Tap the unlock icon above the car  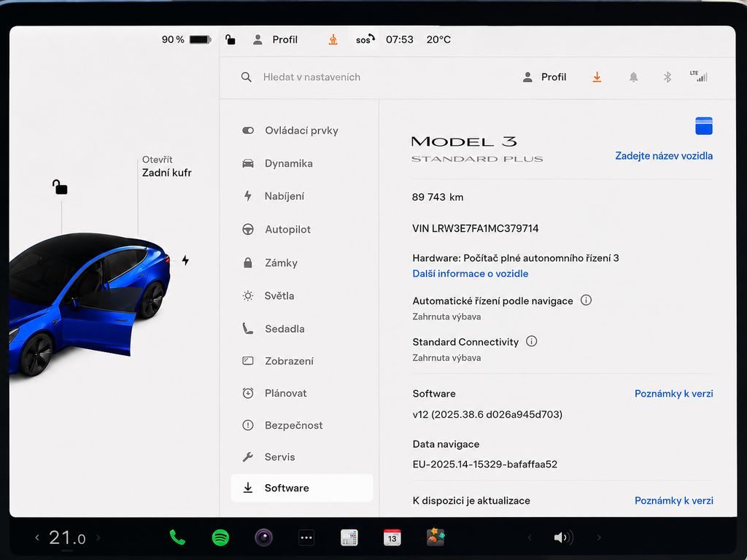(x=60, y=187)
